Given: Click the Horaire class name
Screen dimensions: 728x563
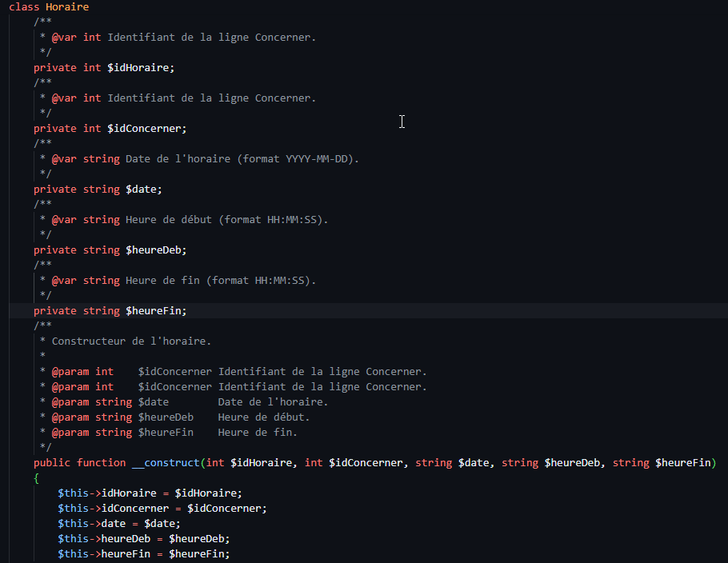Looking at the screenshot, I should [67, 7].
